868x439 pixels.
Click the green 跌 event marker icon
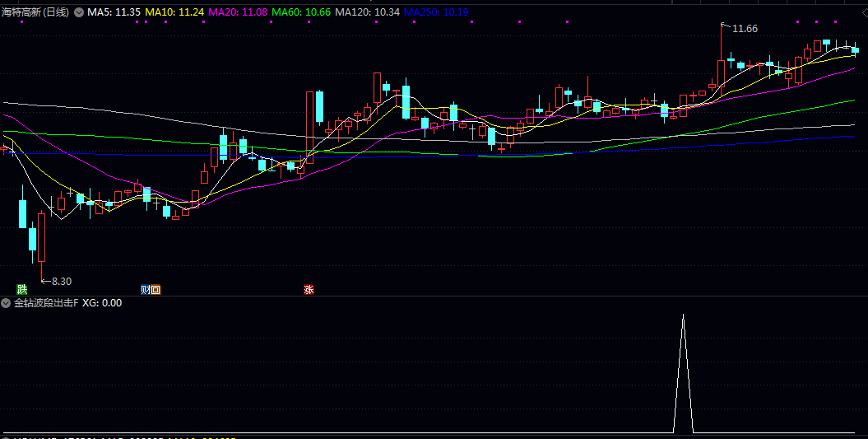[21, 289]
